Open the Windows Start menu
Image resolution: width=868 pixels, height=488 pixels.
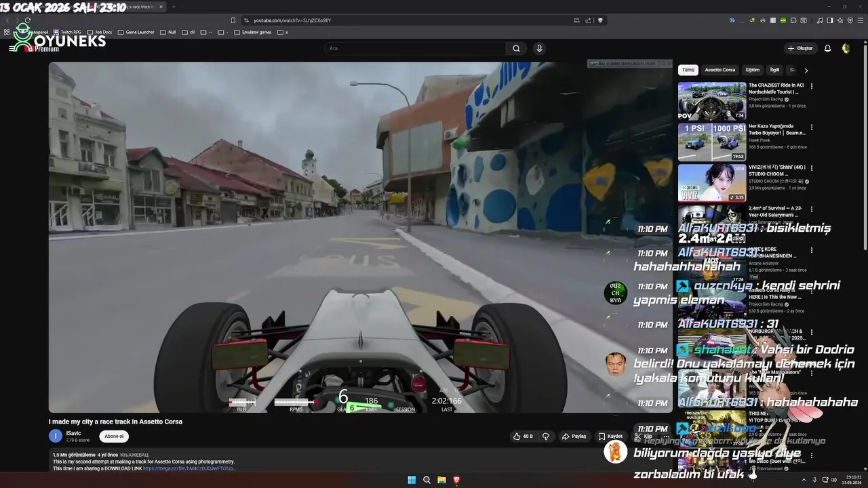coord(412,480)
